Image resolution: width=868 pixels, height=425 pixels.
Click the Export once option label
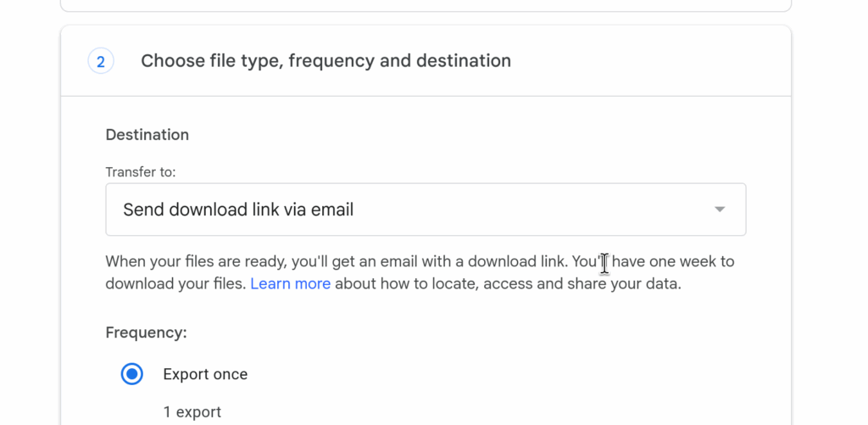(205, 374)
